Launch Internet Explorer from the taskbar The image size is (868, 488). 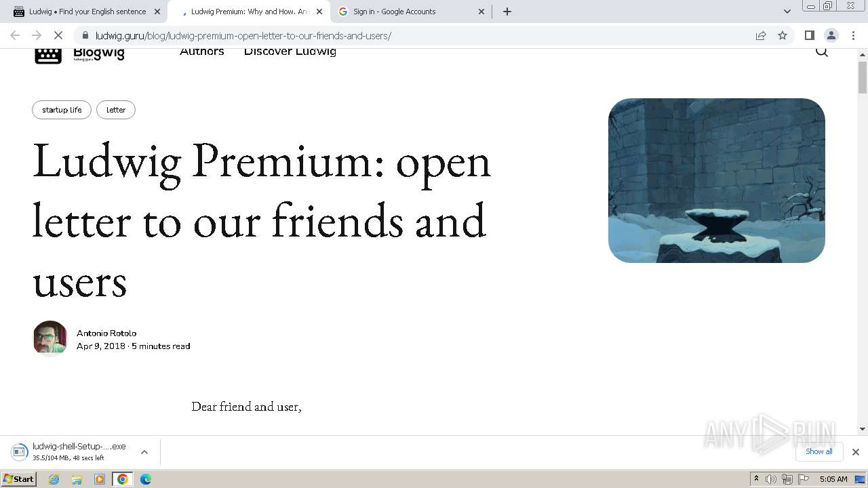click(54, 479)
